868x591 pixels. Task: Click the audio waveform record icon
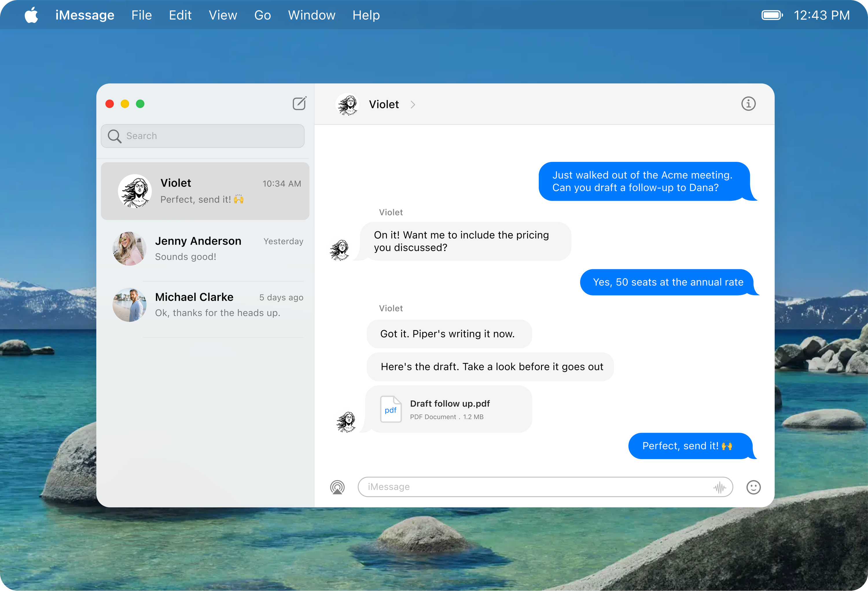tap(719, 487)
